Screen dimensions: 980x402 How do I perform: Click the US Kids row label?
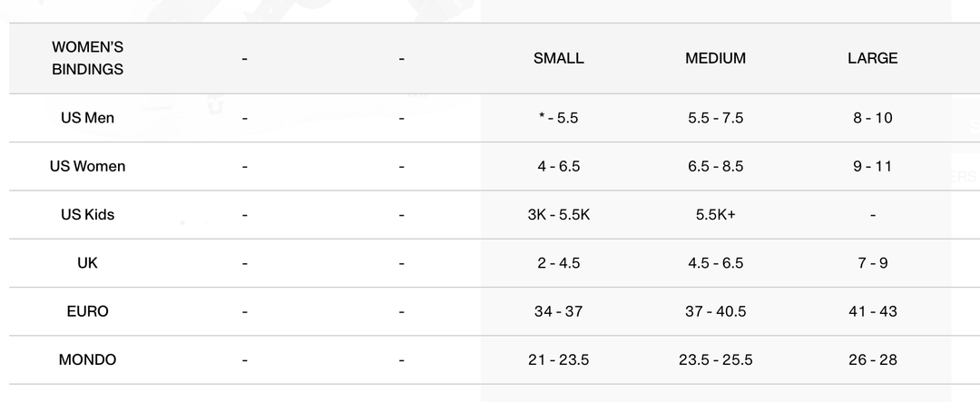87,215
